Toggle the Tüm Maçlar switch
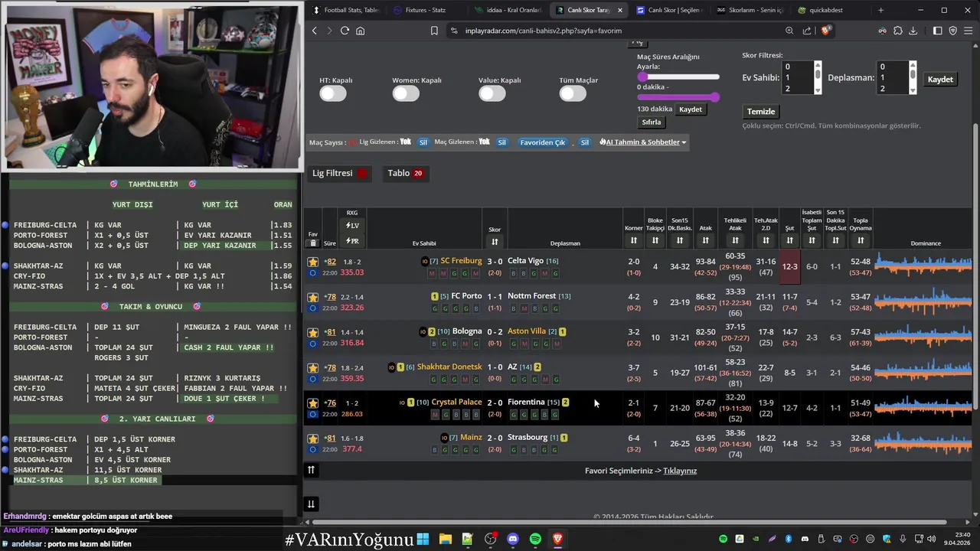This screenshot has width=980, height=551. tap(573, 93)
